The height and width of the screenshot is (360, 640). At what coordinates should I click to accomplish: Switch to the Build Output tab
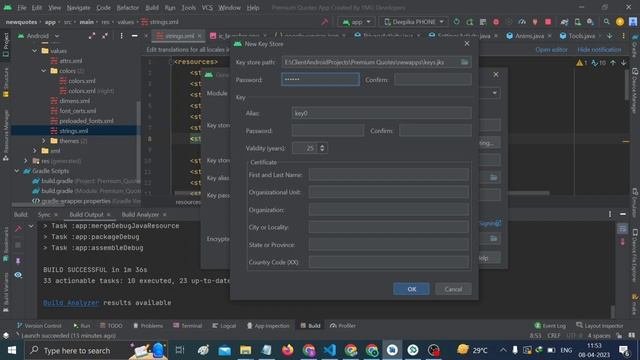(86, 214)
